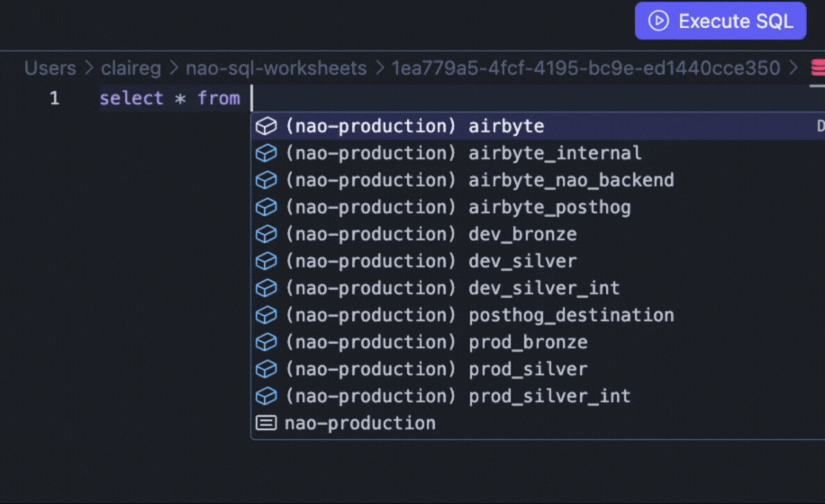Screen dimensions: 825x504
Task: Select the dev_silver_int schema suggestion
Action: pos(544,288)
